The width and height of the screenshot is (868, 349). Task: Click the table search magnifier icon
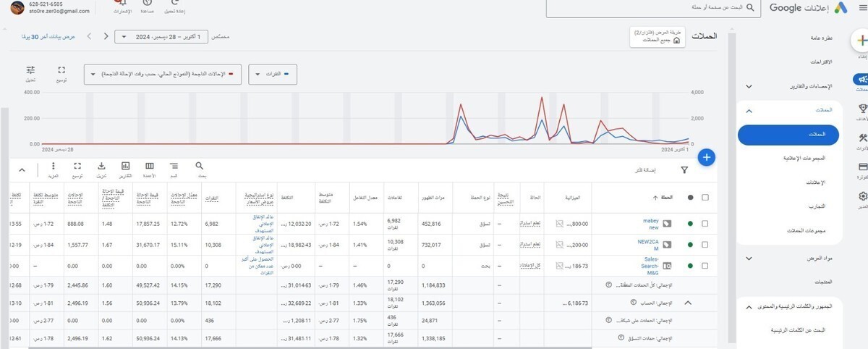200,166
